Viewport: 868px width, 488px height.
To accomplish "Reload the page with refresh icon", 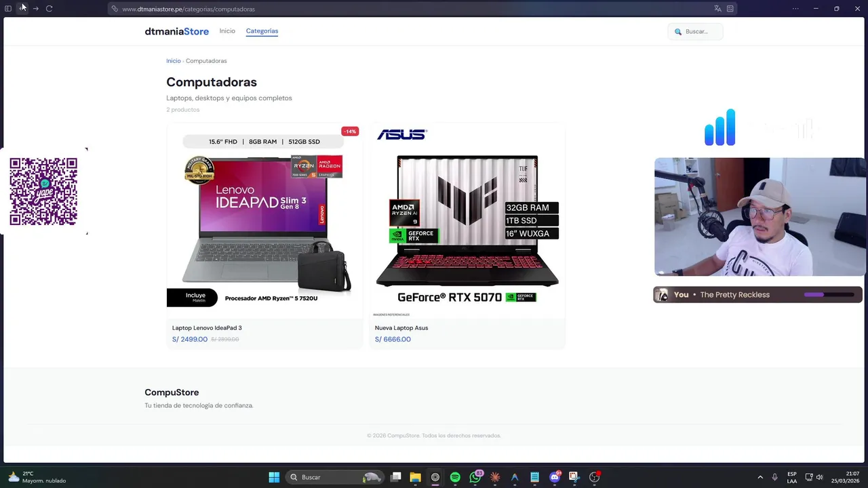I will pos(49,9).
